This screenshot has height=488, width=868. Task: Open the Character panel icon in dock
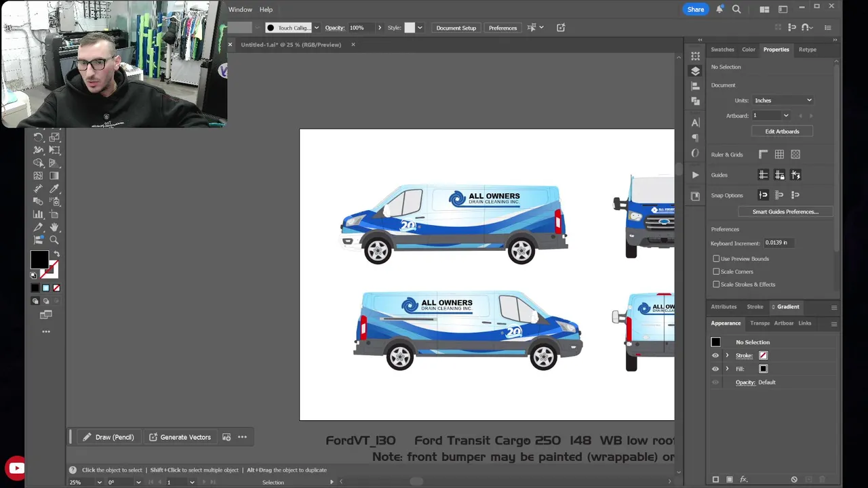click(695, 123)
